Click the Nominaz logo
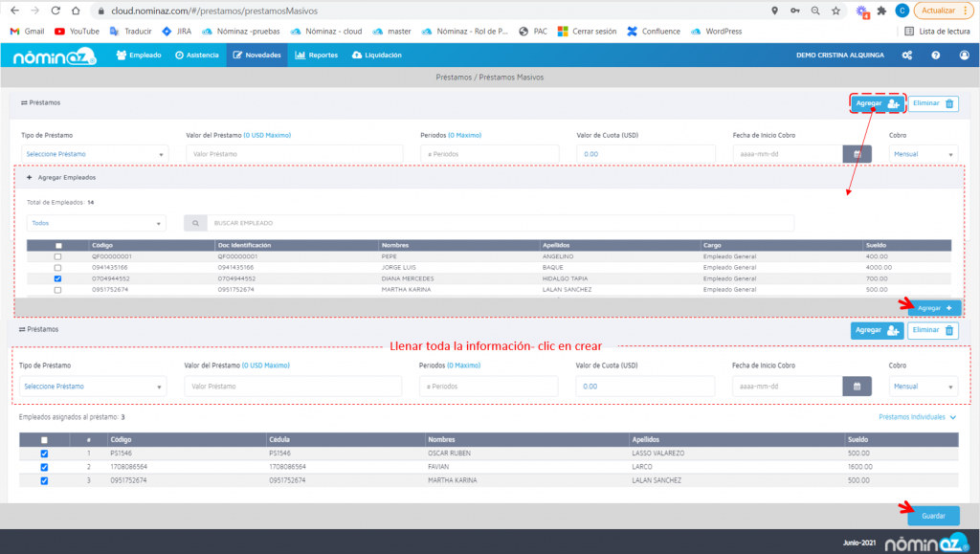The width and height of the screenshot is (980, 554). 55,56
